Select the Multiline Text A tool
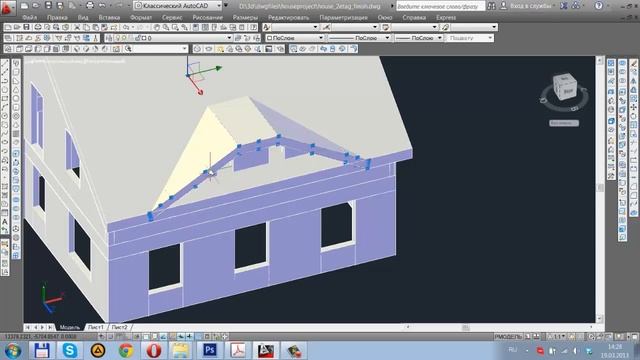Image resolution: width=640 pixels, height=360 pixels. (x=5, y=222)
